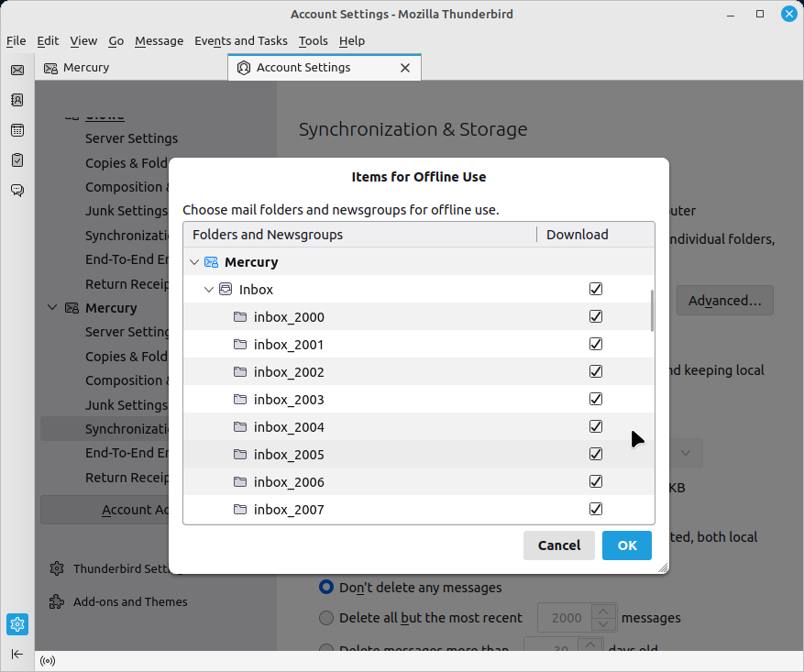
Task: Open the Mail space icon in sidebar
Action: [x=17, y=70]
